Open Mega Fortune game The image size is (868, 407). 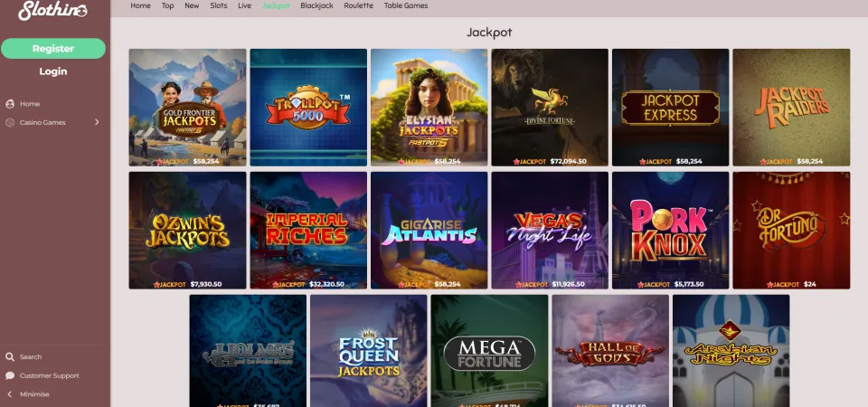click(x=489, y=351)
